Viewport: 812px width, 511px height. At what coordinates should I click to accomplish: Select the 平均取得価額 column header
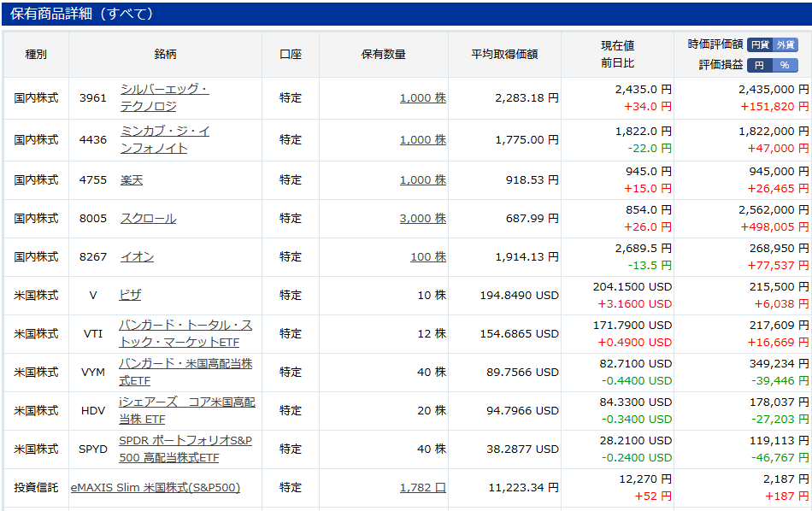click(x=504, y=54)
